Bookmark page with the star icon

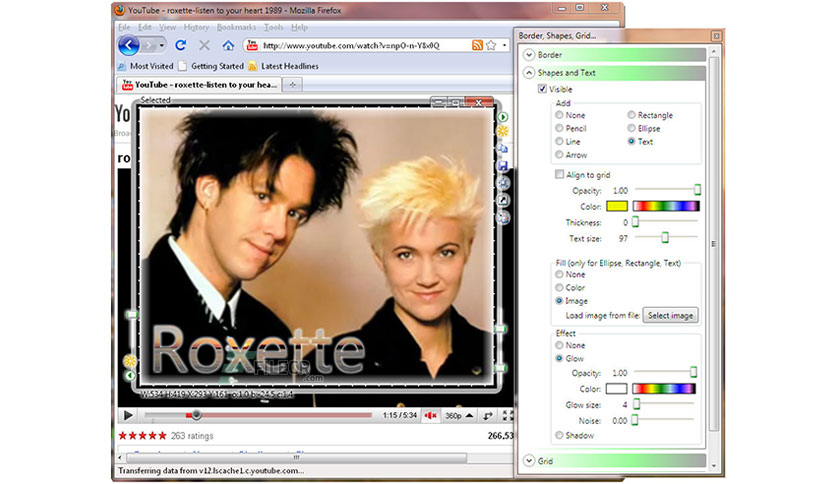(491, 45)
